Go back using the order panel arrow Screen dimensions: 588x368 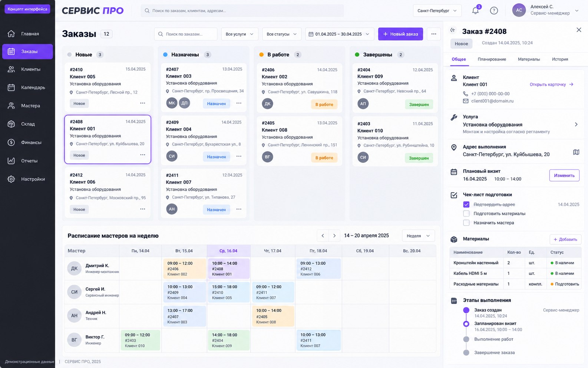coord(453,30)
